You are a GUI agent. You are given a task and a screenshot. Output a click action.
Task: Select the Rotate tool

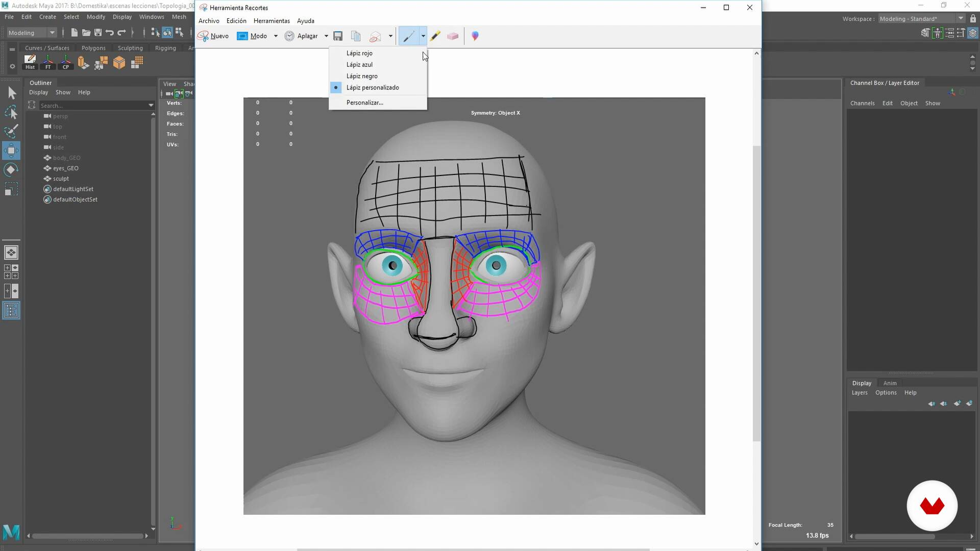point(11,170)
